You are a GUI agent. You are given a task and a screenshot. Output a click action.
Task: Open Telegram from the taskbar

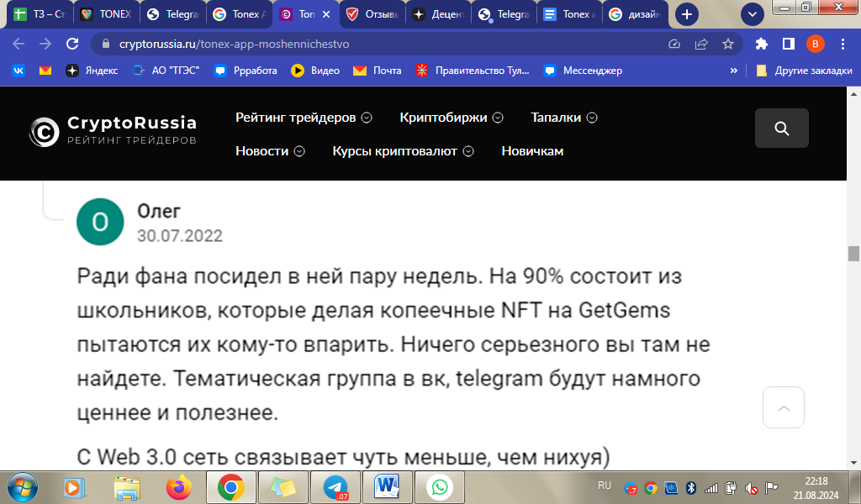click(x=336, y=486)
